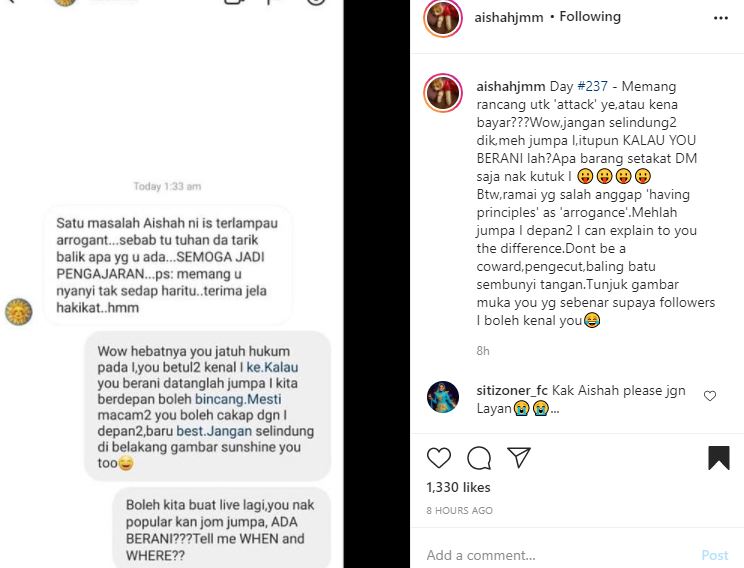Click the Following status next to aishahjmm
744x568 pixels.
pos(590,17)
